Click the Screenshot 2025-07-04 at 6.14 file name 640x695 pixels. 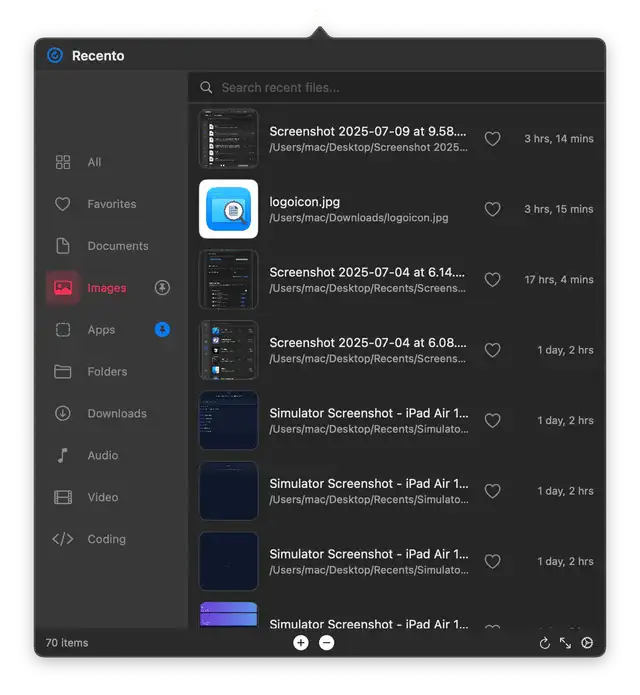click(x=367, y=272)
